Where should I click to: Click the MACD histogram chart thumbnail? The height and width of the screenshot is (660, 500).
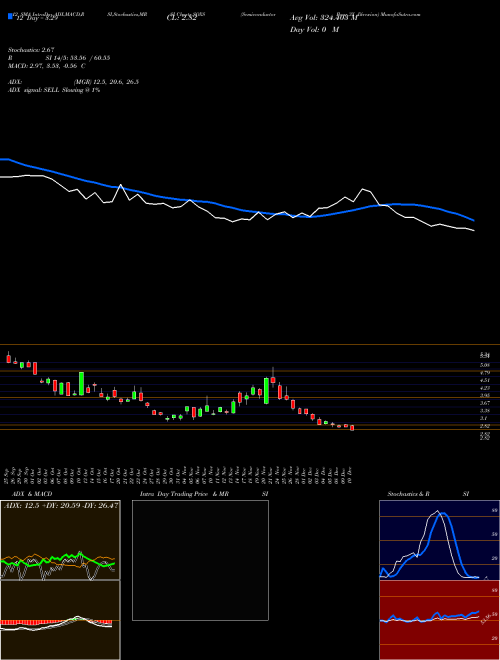pyautogui.click(x=60, y=620)
